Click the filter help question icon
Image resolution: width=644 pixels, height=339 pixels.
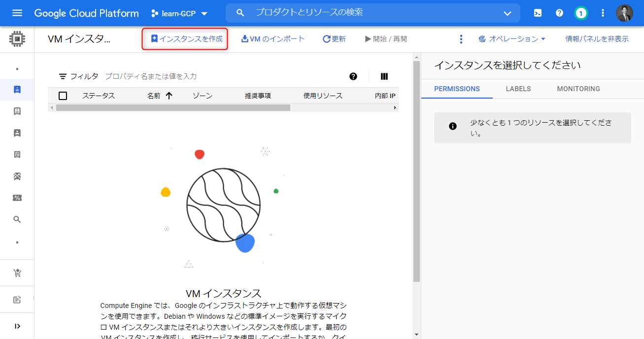(353, 76)
